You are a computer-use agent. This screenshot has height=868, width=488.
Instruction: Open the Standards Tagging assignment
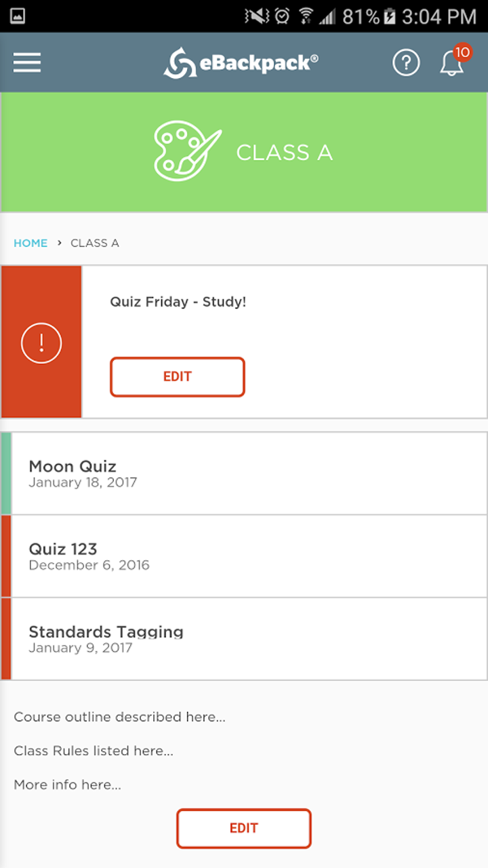pyautogui.click(x=244, y=638)
